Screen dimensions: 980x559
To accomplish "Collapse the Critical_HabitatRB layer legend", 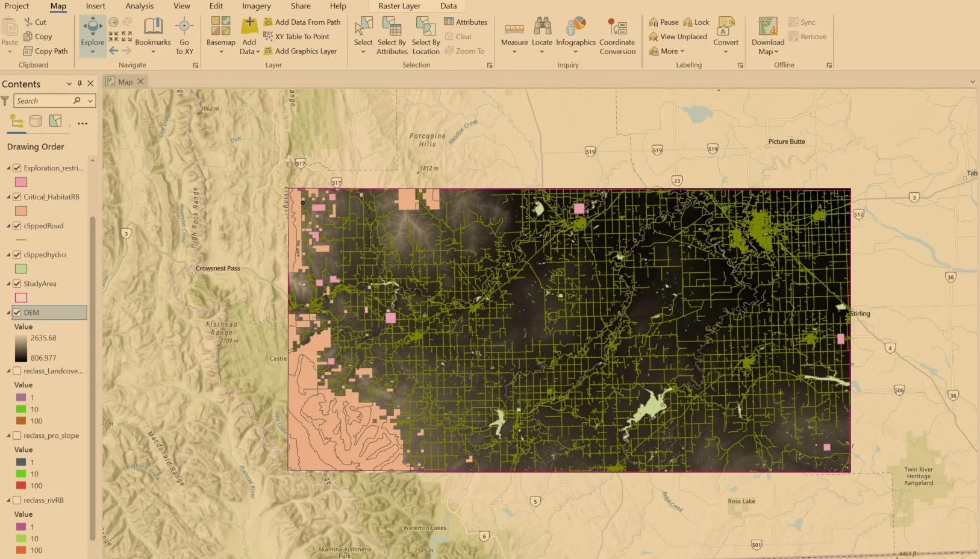I will (x=8, y=196).
